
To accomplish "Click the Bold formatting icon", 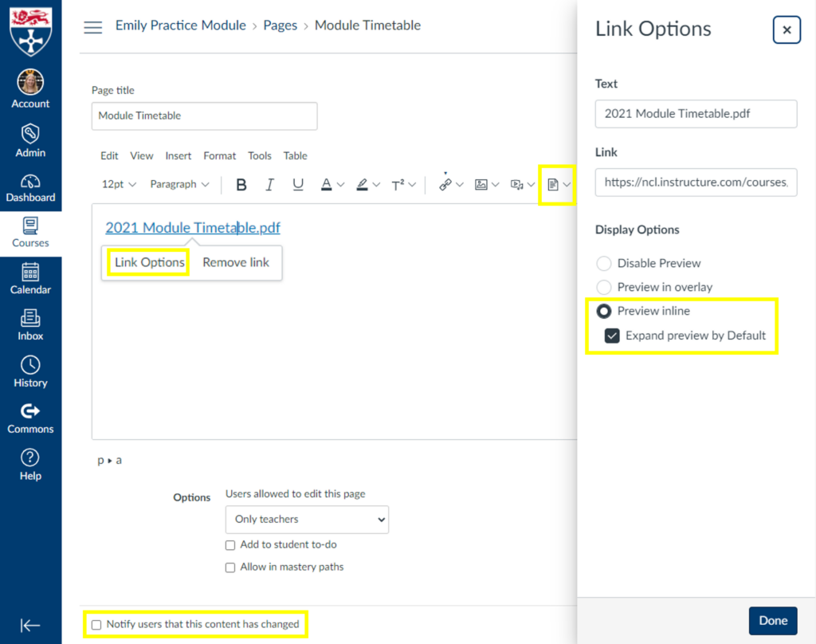I will (x=241, y=185).
